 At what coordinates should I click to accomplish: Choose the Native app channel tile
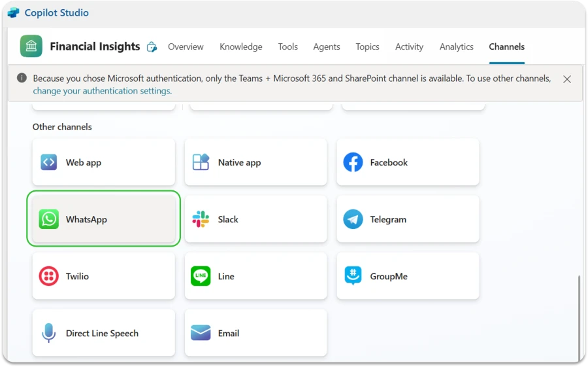255,162
